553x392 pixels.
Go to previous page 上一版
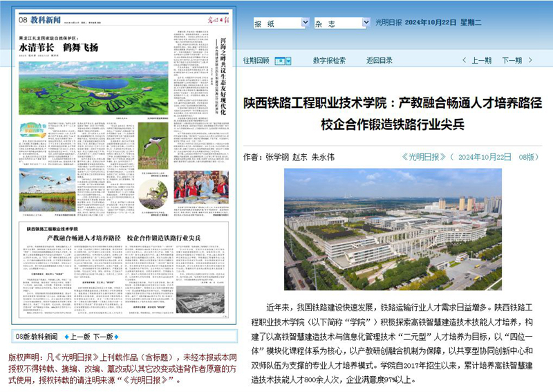click(x=80, y=337)
